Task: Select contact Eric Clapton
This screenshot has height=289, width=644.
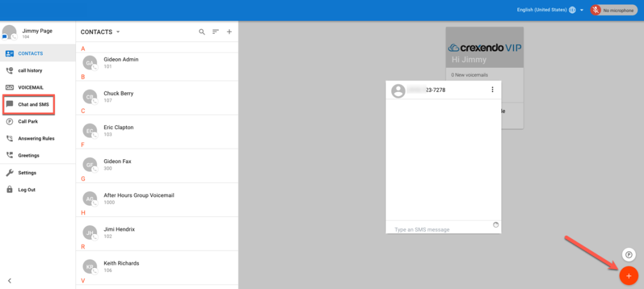Action: click(x=157, y=131)
